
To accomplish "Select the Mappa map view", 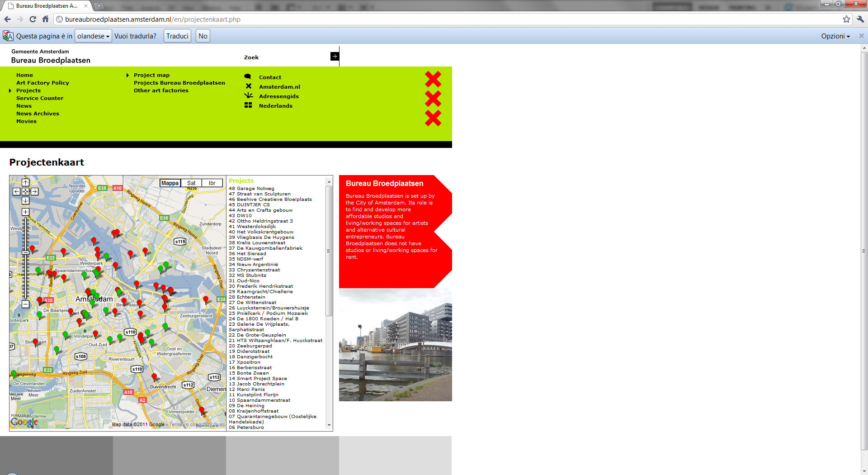I will 170,183.
